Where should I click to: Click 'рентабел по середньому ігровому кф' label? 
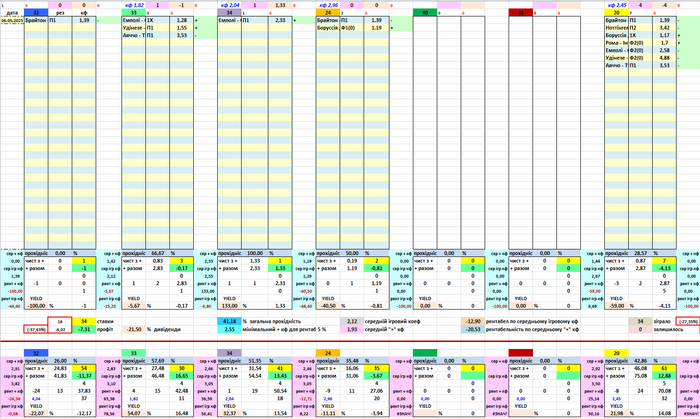532,321
